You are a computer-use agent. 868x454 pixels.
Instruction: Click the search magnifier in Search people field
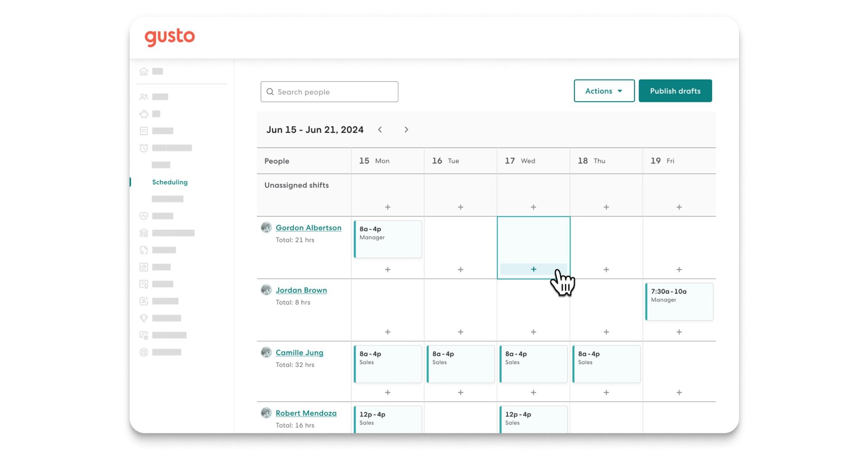(270, 92)
